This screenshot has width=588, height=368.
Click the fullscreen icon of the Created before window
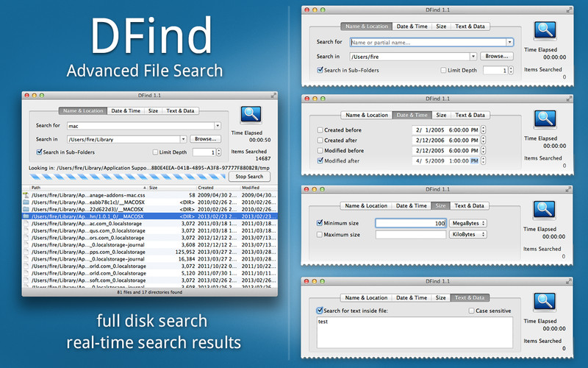(569, 99)
